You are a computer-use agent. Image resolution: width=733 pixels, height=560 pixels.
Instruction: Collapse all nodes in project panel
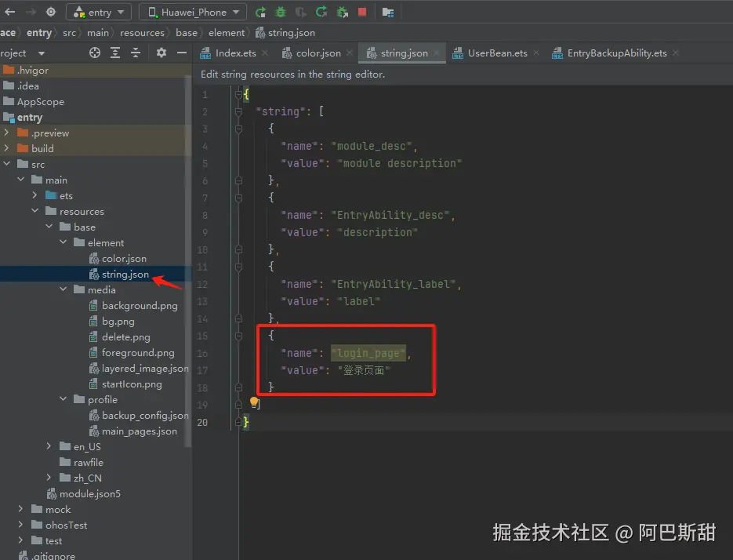[x=136, y=53]
